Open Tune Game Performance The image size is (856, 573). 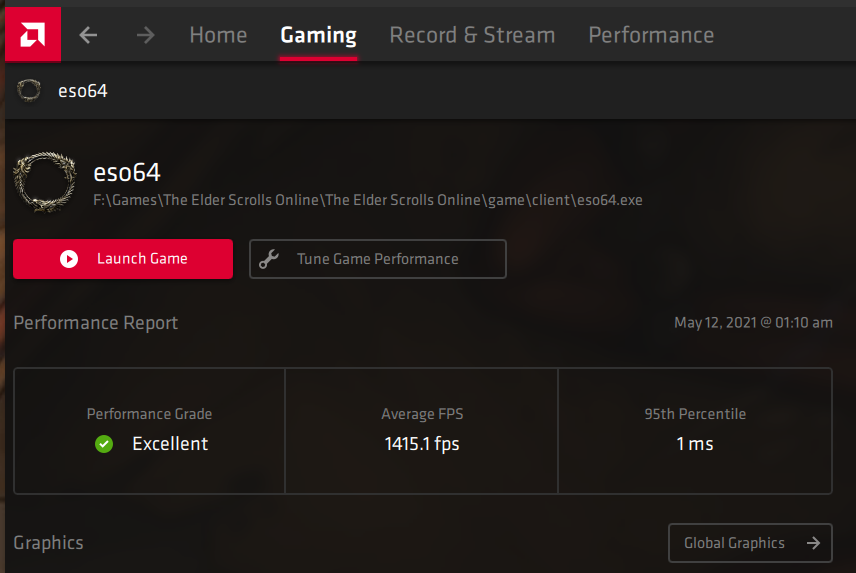[x=378, y=259]
